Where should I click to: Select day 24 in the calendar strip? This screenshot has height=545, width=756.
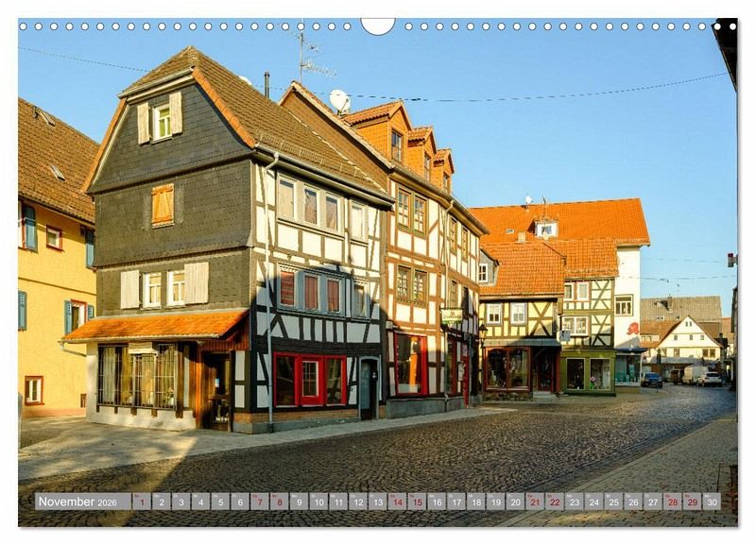[x=594, y=502]
